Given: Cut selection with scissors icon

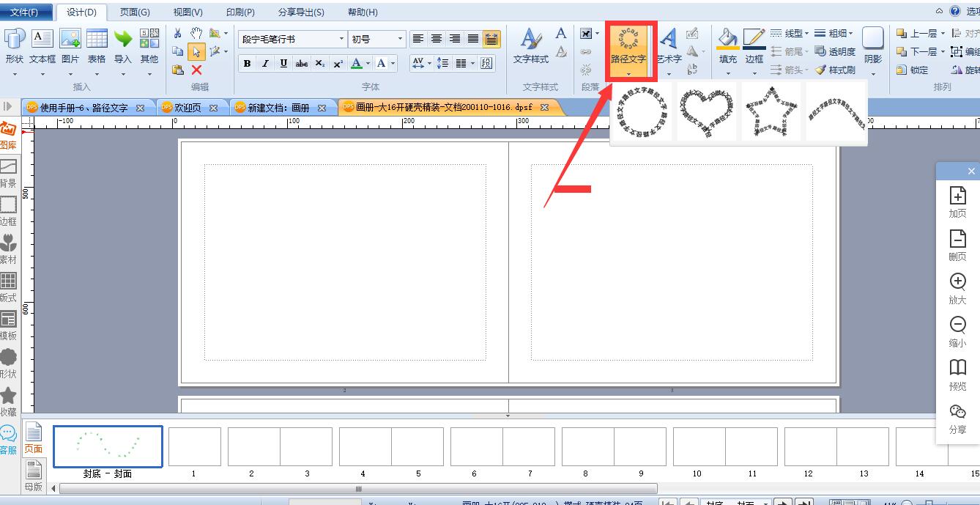Looking at the screenshot, I should coord(178,33).
